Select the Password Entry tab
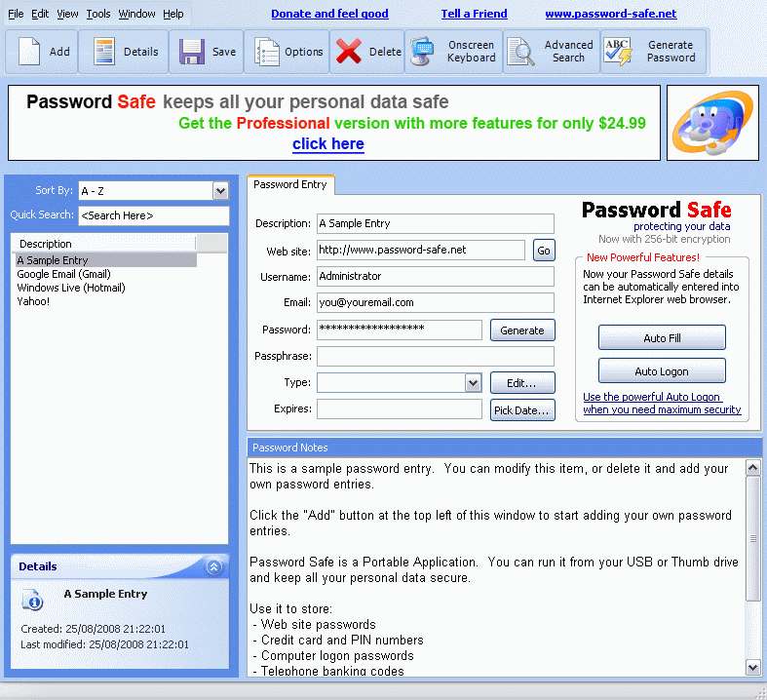 pyautogui.click(x=290, y=184)
